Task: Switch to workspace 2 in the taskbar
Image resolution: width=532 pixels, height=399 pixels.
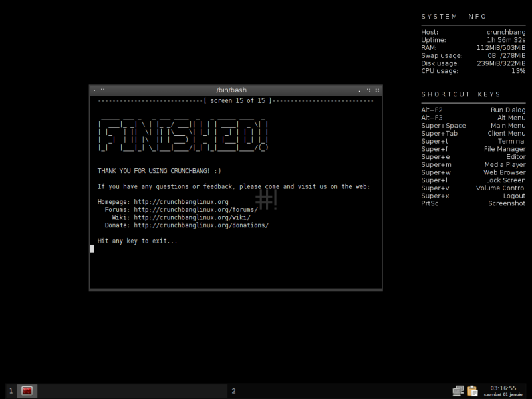Action: (234, 391)
